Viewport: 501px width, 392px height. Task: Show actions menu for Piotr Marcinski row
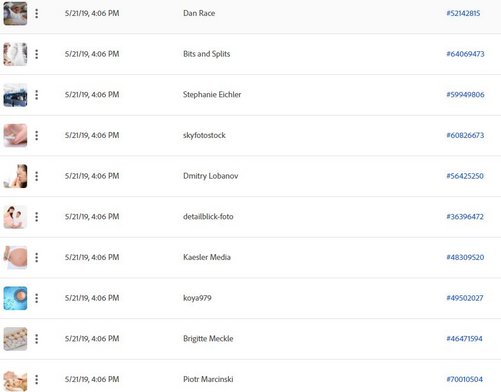pyautogui.click(x=37, y=379)
